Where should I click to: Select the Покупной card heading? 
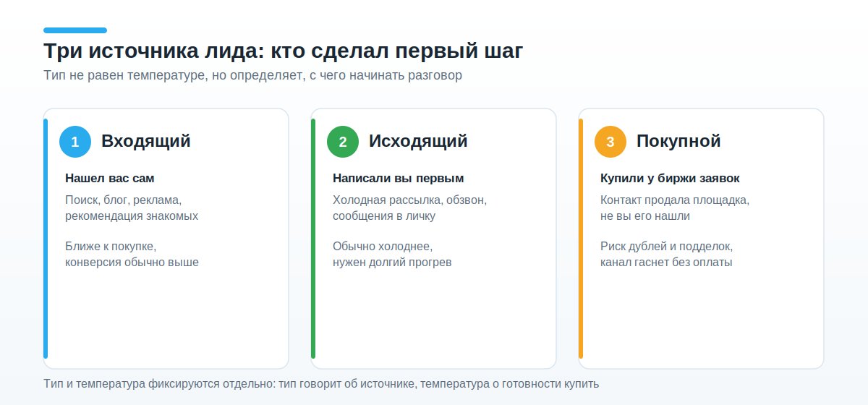pyautogui.click(x=678, y=142)
